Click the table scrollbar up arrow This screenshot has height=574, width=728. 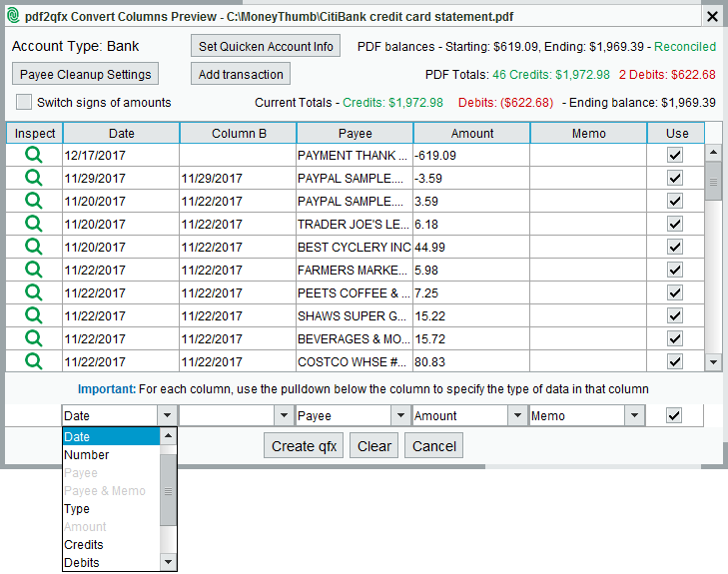tap(714, 152)
